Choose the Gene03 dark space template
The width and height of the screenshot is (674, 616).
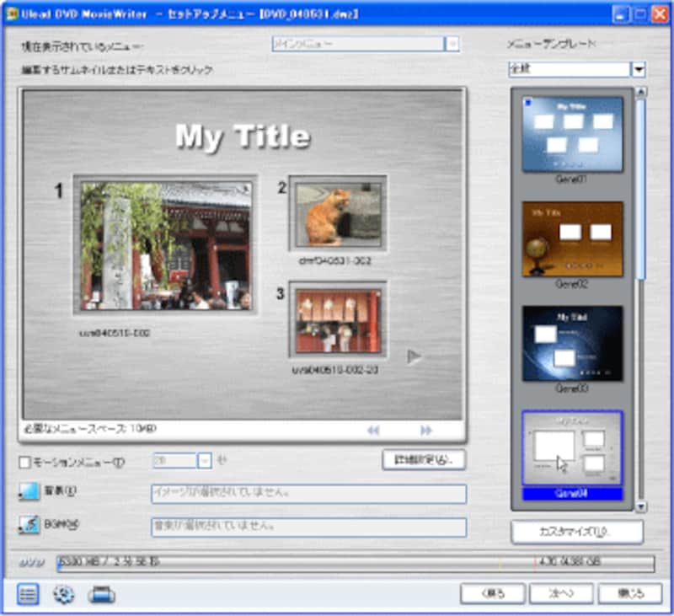(x=572, y=343)
